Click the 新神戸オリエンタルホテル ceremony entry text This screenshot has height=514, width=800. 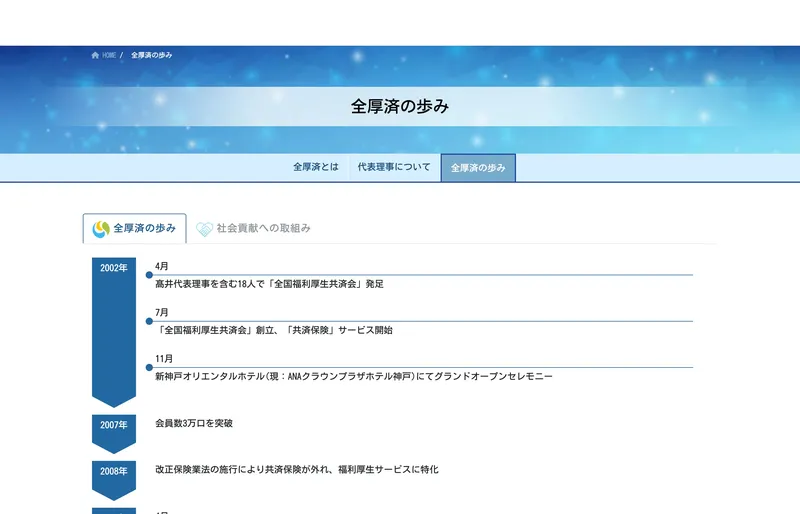(354, 376)
